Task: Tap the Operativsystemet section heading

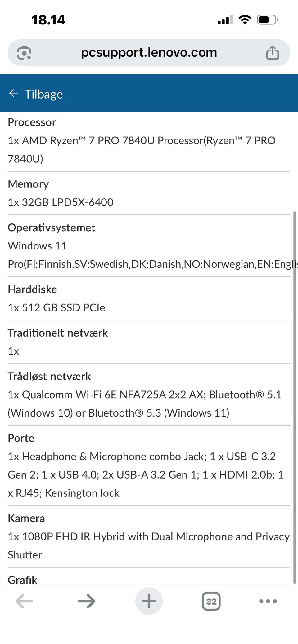Action: pos(52,227)
